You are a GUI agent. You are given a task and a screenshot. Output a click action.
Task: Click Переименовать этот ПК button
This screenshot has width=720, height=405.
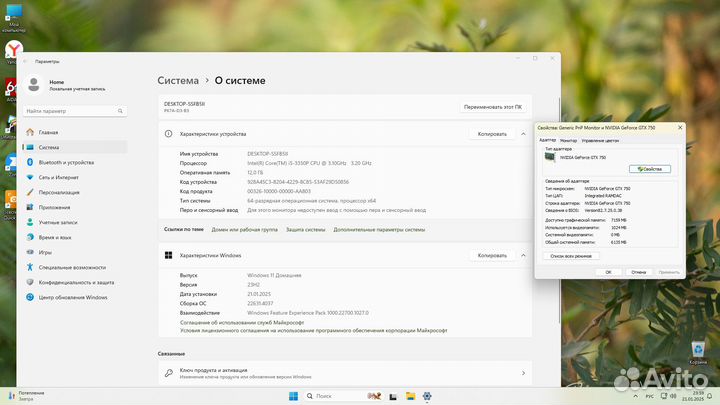pos(493,107)
